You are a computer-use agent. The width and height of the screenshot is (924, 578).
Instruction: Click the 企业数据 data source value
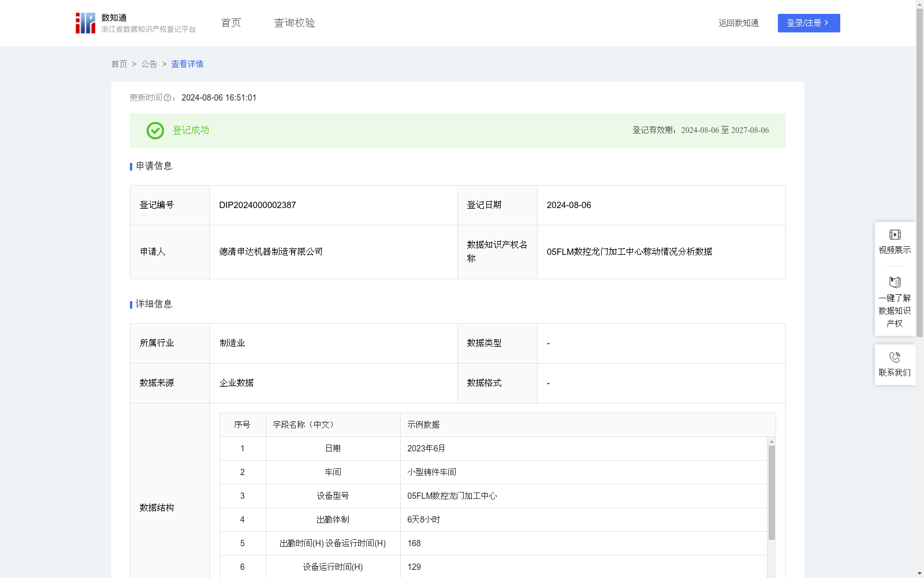pos(237,383)
